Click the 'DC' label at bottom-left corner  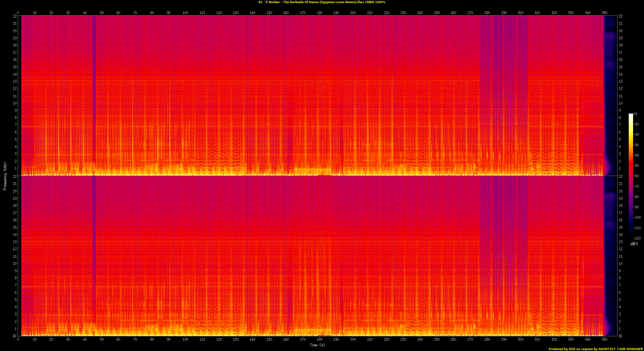pos(15,336)
